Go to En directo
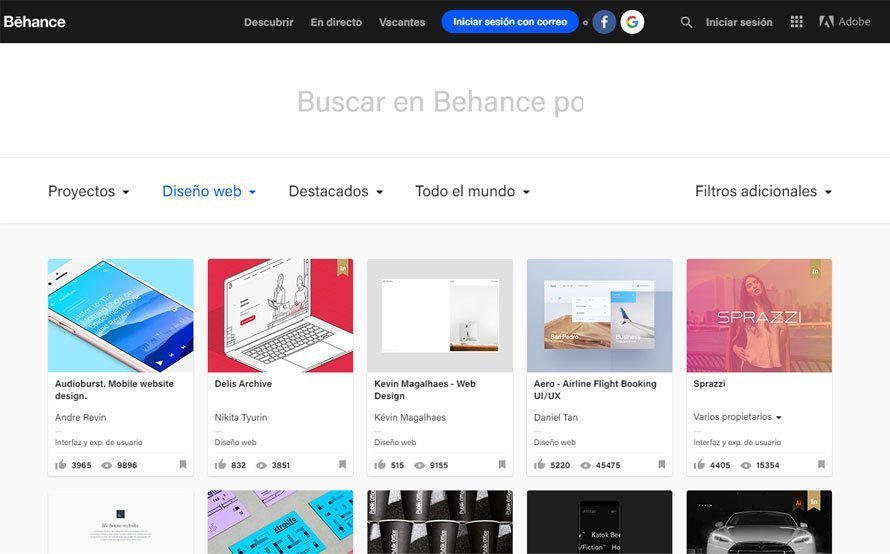The image size is (890, 554). click(336, 22)
